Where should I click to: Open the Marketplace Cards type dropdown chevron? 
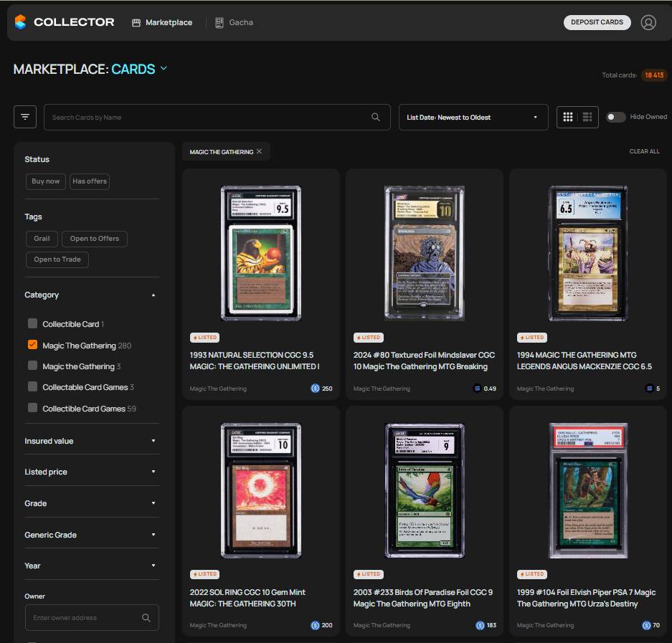click(x=164, y=68)
